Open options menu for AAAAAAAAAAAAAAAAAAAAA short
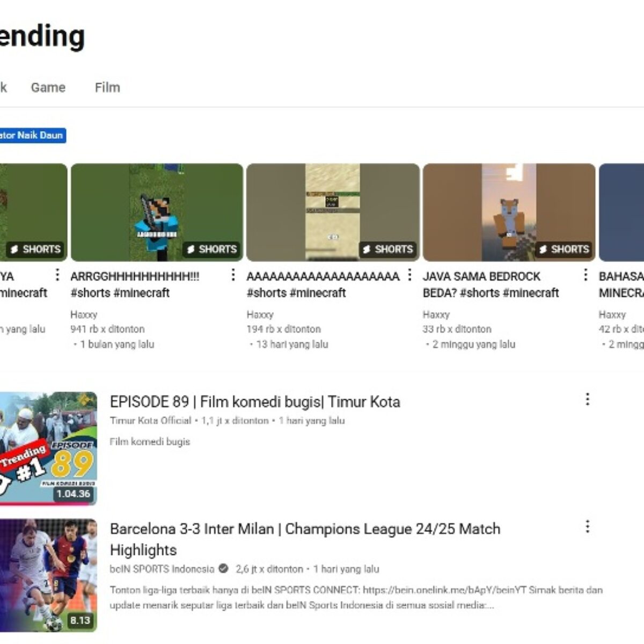This screenshot has height=644, width=644. (x=409, y=275)
